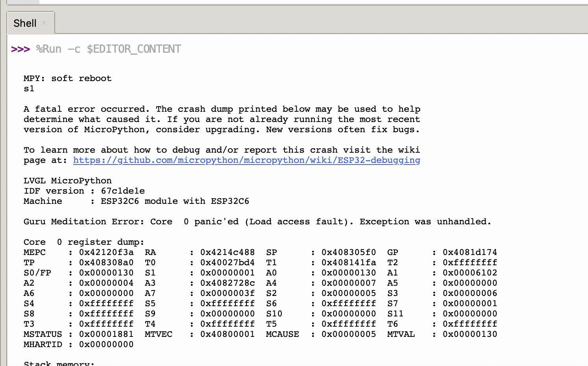Click the MEPC value 0x42120f3a

coord(106,252)
